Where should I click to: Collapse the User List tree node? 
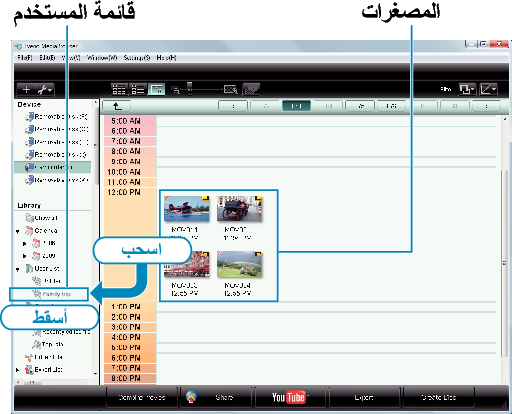point(18,269)
